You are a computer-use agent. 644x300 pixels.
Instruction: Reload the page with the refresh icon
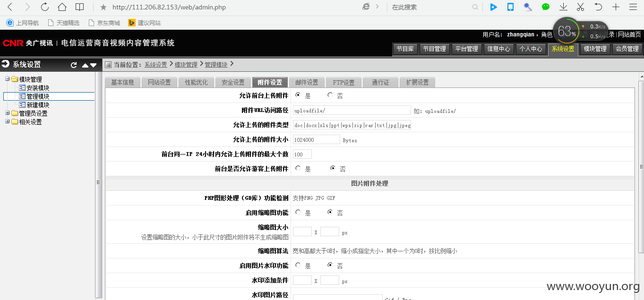(45, 7)
